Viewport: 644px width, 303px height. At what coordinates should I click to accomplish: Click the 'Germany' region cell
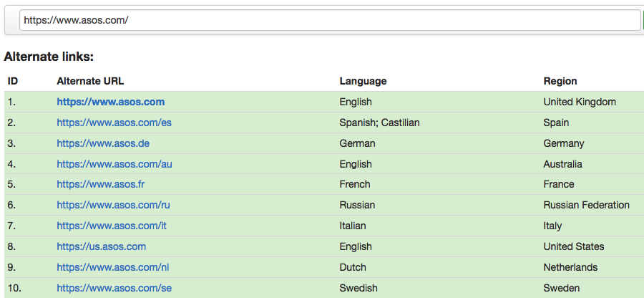pos(564,143)
